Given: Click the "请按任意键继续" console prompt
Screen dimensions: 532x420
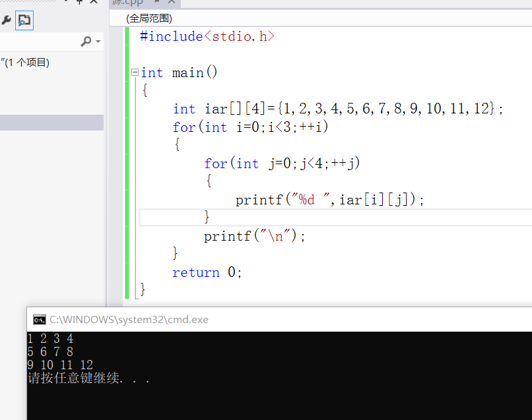Looking at the screenshot, I should (73, 378).
